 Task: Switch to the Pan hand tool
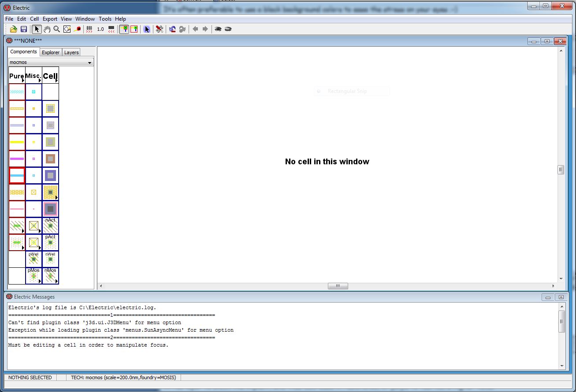point(47,29)
